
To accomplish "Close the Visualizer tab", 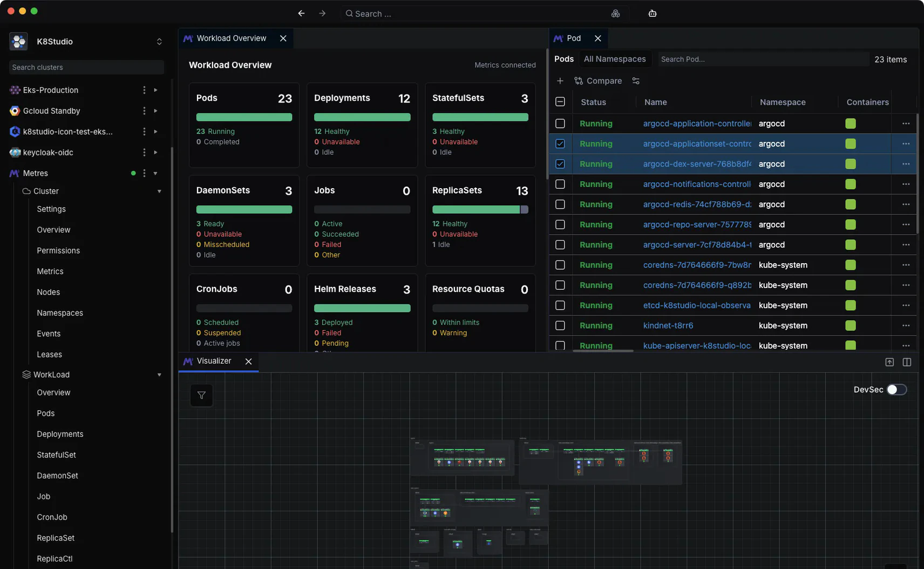I will click(248, 361).
